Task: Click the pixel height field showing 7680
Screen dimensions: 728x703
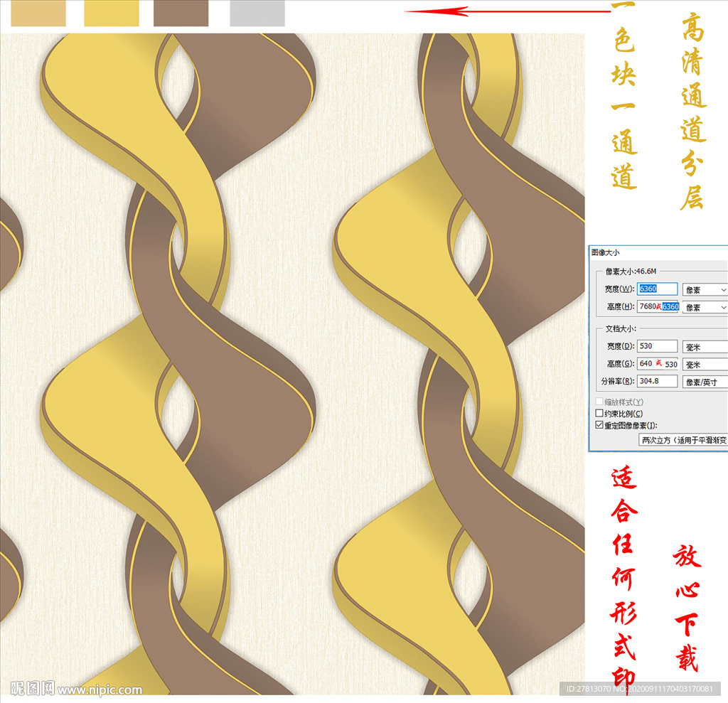Action: coord(658,306)
